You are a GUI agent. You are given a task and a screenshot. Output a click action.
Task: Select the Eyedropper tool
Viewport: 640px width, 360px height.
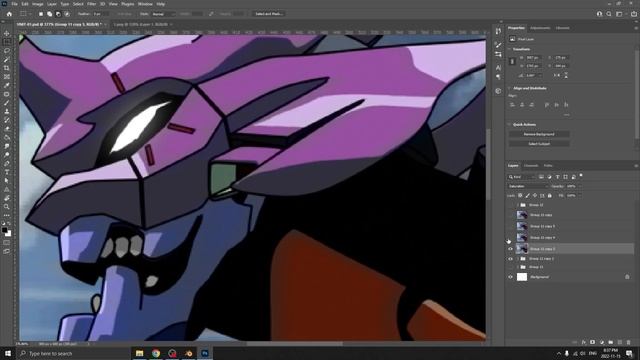click(7, 85)
